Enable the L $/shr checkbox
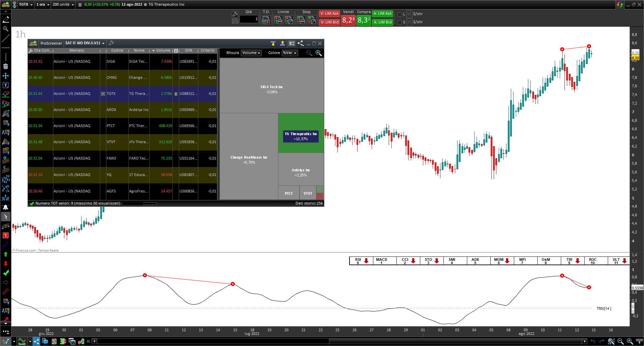644x346 pixels. 399,14
